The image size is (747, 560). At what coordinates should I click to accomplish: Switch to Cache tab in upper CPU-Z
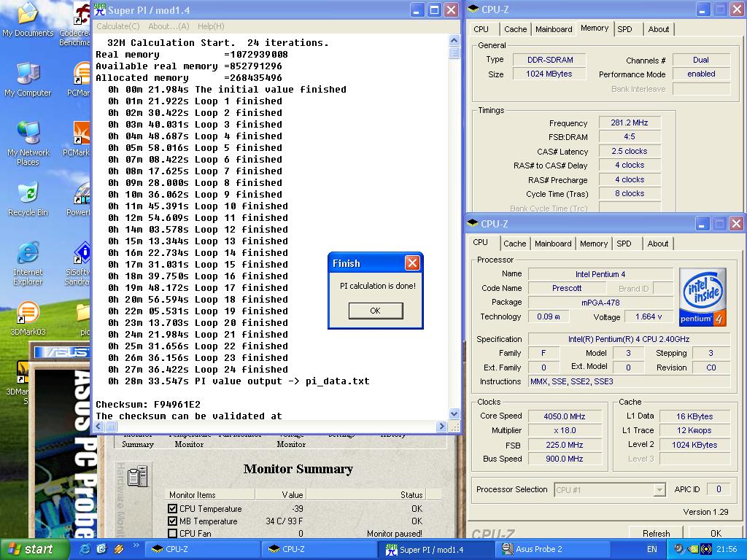tap(516, 29)
